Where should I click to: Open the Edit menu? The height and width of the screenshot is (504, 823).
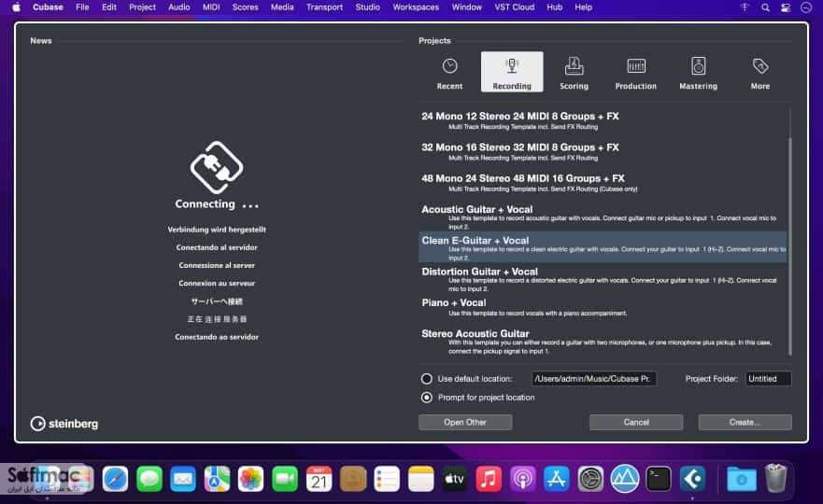tap(109, 7)
